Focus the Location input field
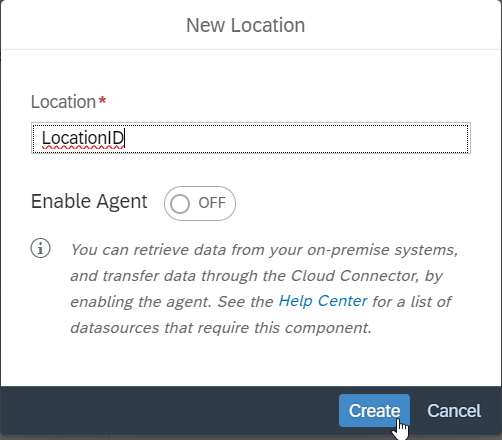Image resolution: width=502 pixels, height=440 pixels. pyautogui.click(x=251, y=138)
